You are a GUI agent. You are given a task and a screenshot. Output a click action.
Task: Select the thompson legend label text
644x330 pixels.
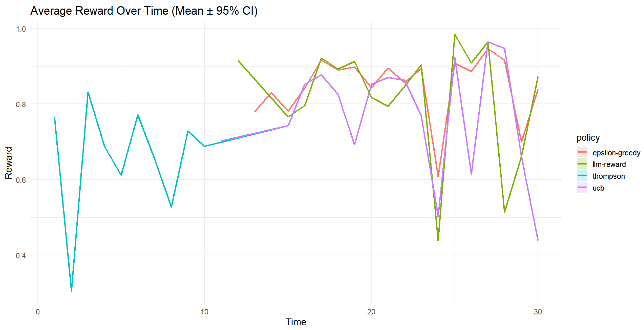pyautogui.click(x=608, y=176)
